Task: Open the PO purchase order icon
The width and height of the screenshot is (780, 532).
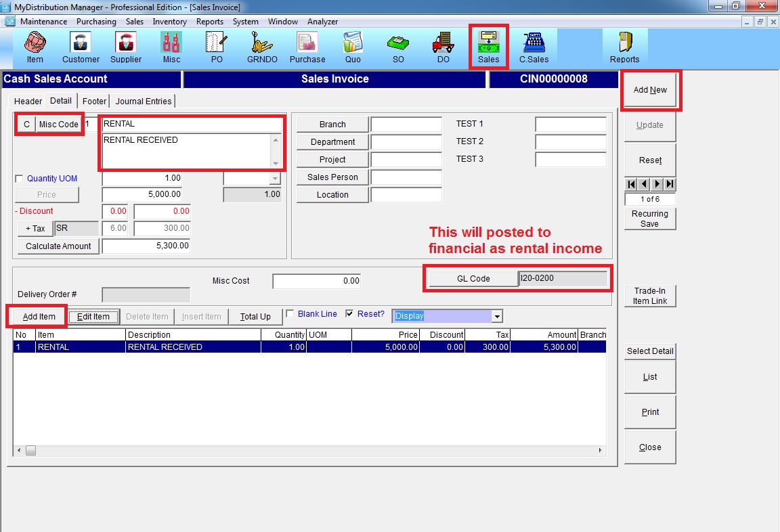Action: 217,47
